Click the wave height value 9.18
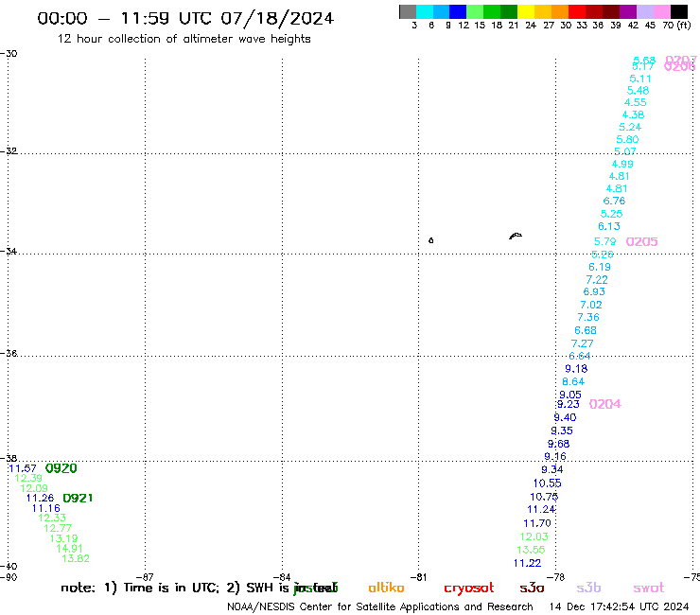 coord(576,369)
